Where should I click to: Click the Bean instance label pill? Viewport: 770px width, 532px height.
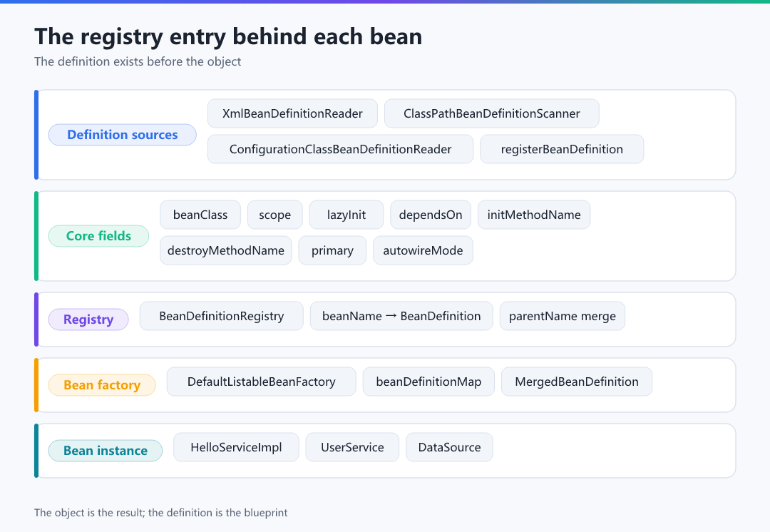pyautogui.click(x=105, y=451)
